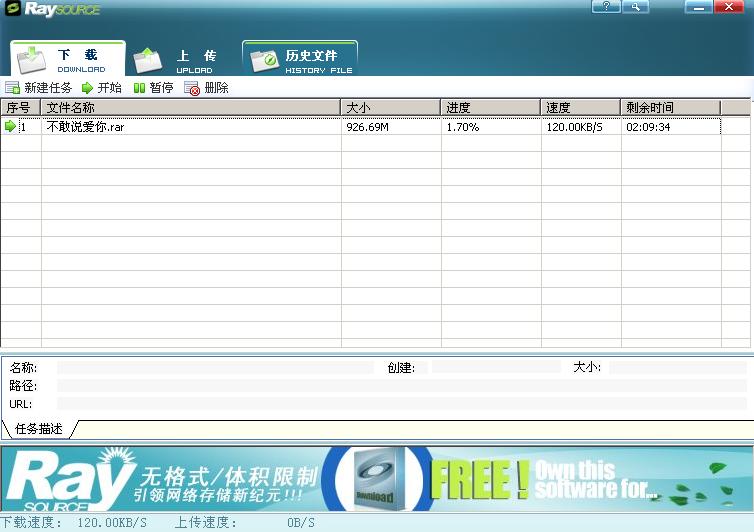Sort list by 文件名称 column header
The width and height of the screenshot is (754, 532).
click(190, 107)
